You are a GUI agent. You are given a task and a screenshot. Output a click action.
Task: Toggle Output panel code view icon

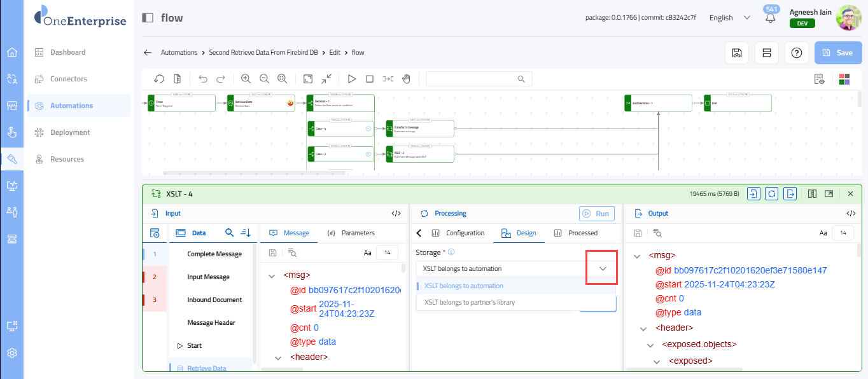[x=851, y=214]
